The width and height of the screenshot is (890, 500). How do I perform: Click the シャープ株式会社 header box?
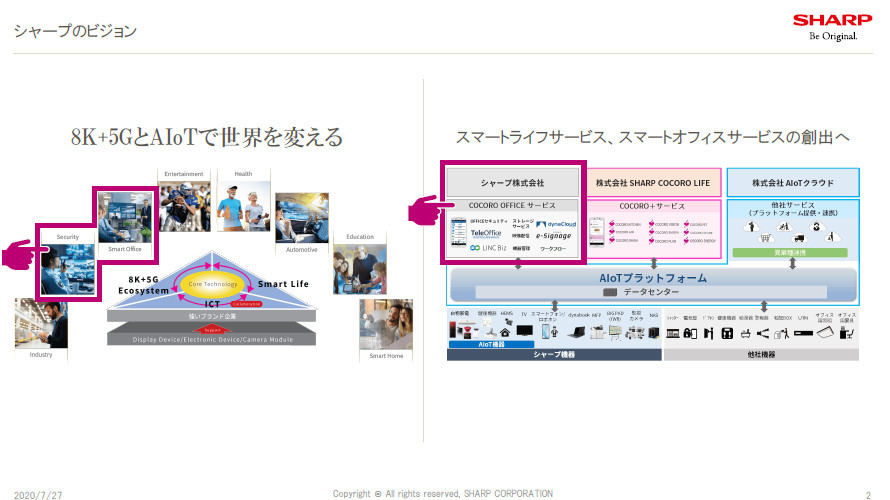tap(513, 183)
